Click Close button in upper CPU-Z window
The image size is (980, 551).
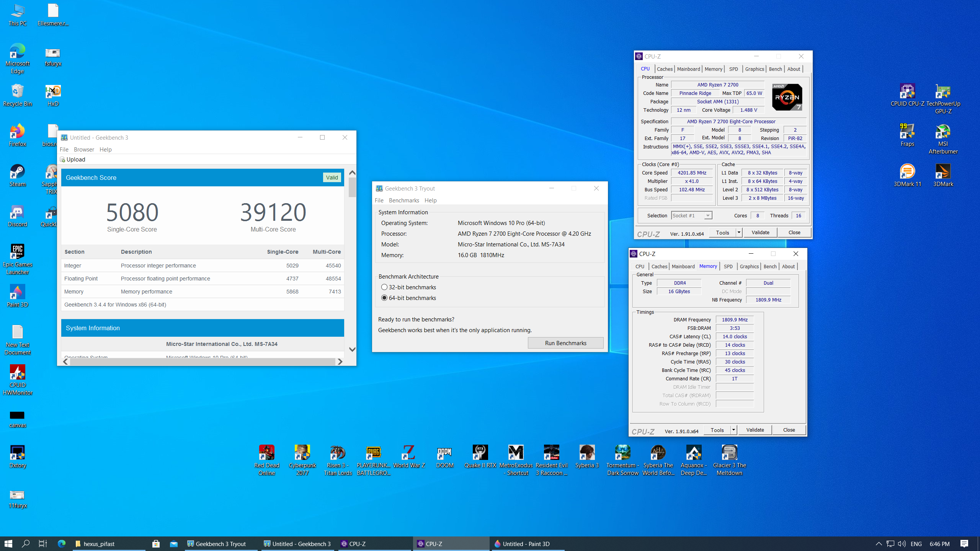click(x=794, y=232)
